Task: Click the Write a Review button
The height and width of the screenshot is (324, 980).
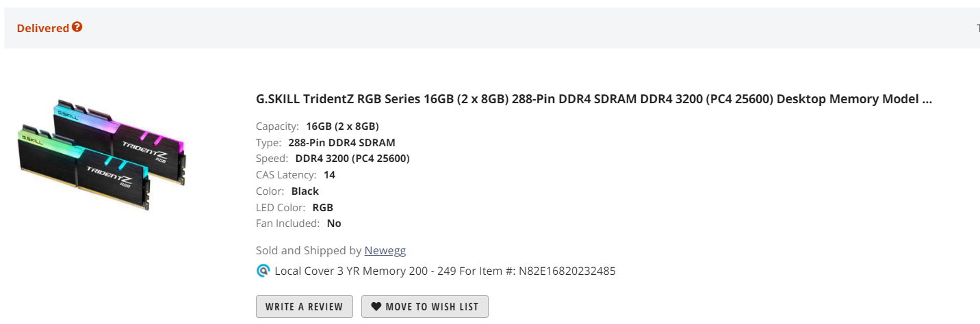Action: (x=305, y=306)
